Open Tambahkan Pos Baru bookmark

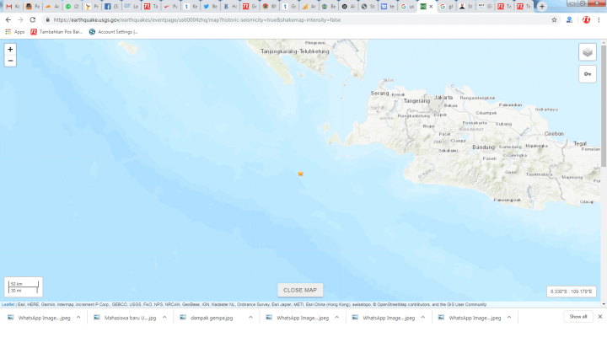[x=56, y=31]
